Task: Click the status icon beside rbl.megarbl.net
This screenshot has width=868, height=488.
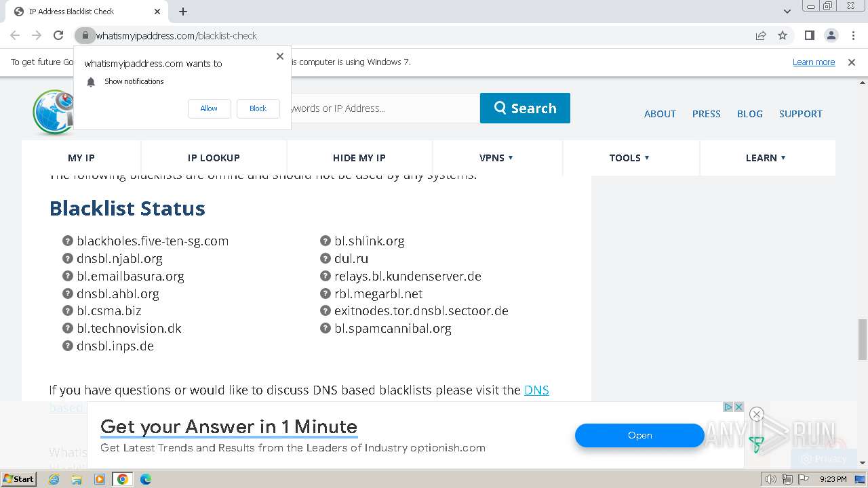Action: [325, 293]
